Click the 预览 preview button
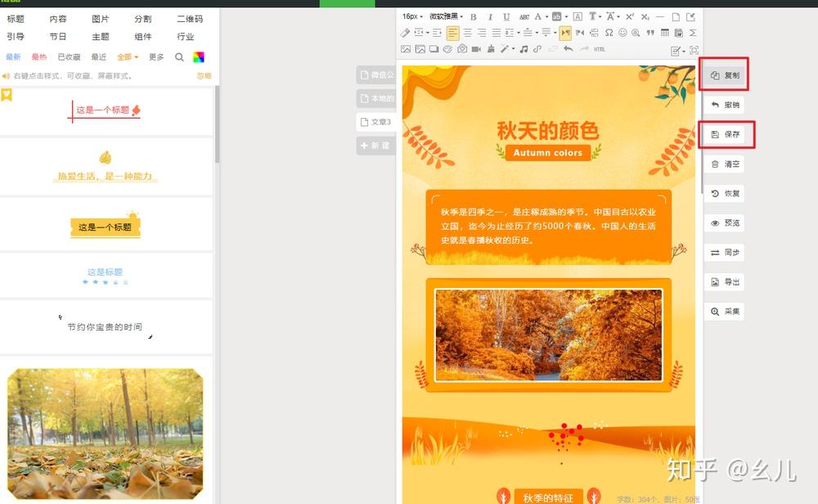 click(x=725, y=223)
